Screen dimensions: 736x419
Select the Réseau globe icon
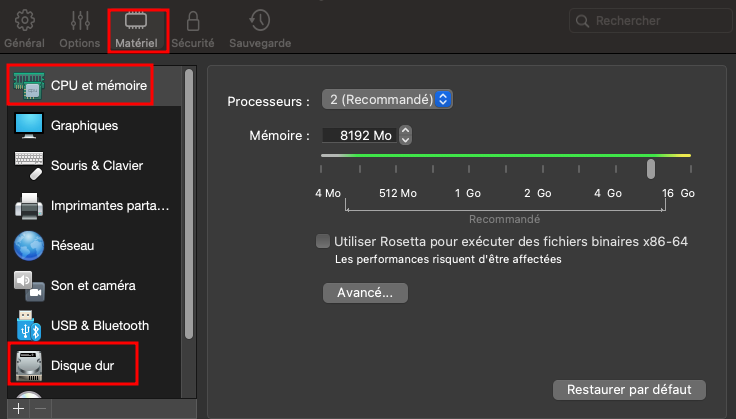pyautogui.click(x=30, y=246)
